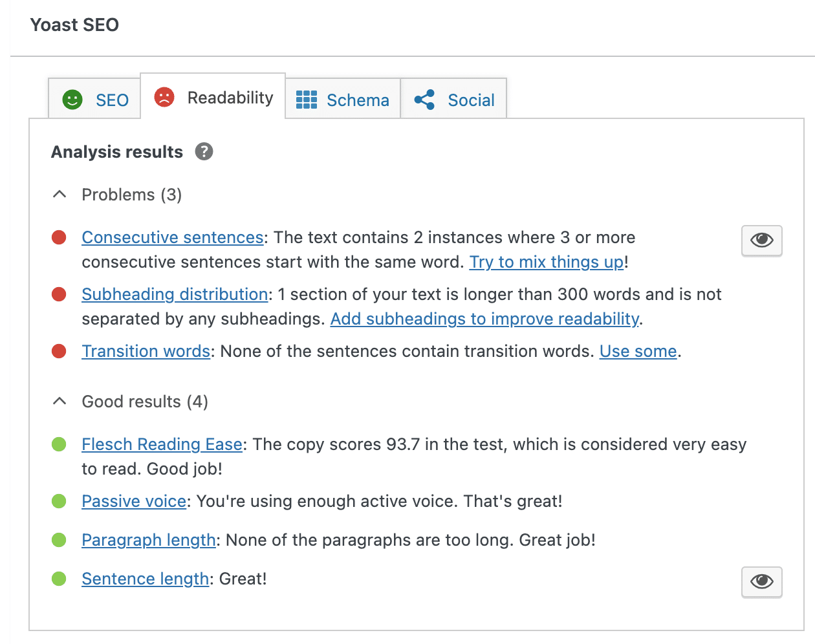The width and height of the screenshot is (815, 644).
Task: Click the red dot beside Subheading distribution
Action: [x=59, y=294]
